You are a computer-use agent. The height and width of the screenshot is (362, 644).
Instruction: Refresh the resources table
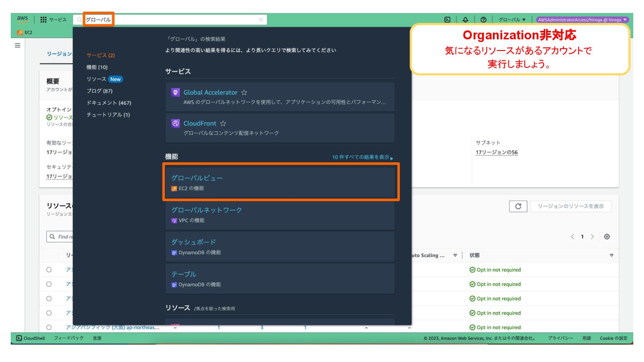click(518, 206)
